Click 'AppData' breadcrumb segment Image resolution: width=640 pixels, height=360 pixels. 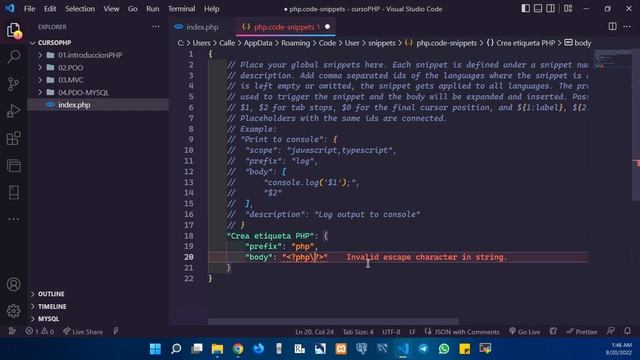coord(258,43)
